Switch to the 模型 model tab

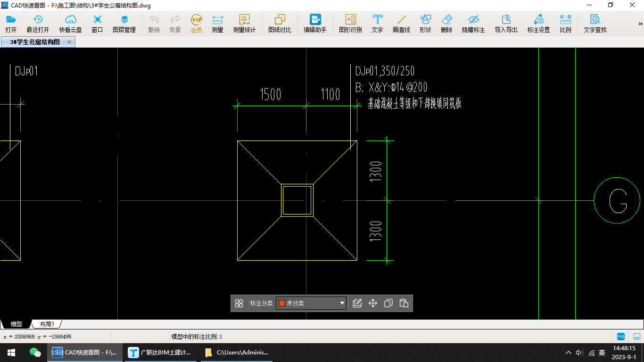pos(17,324)
